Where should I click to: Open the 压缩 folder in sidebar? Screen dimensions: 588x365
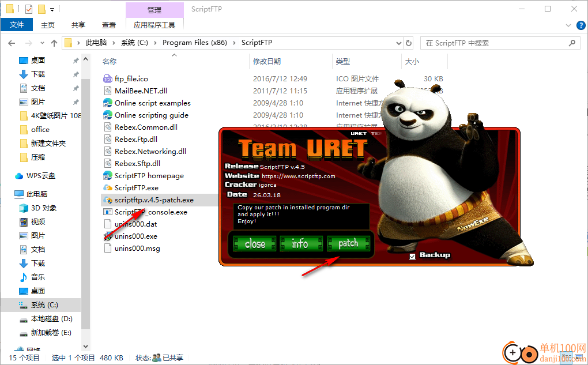tap(38, 157)
